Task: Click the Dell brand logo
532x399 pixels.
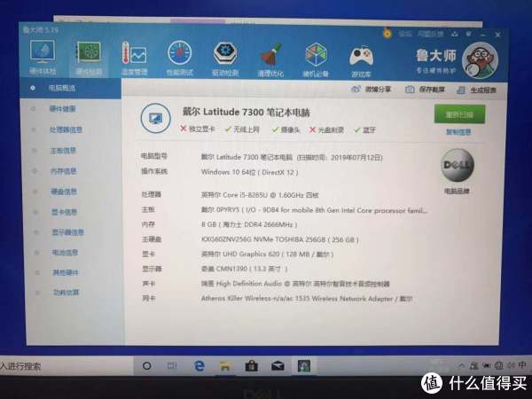Action: point(457,166)
